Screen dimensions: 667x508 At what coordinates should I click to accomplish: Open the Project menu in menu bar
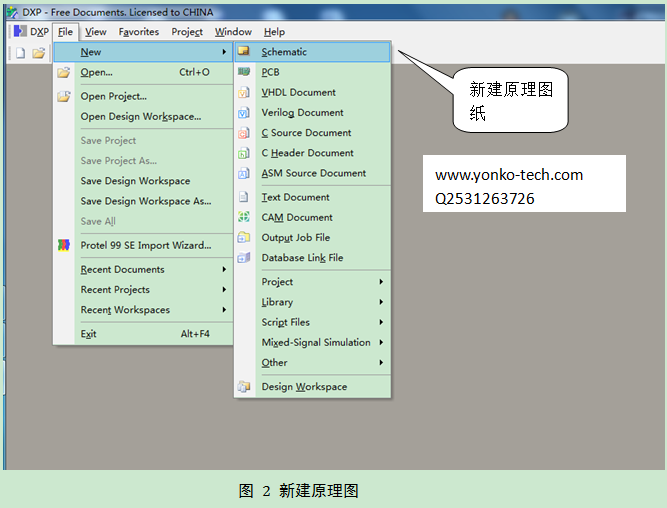pyautogui.click(x=187, y=32)
